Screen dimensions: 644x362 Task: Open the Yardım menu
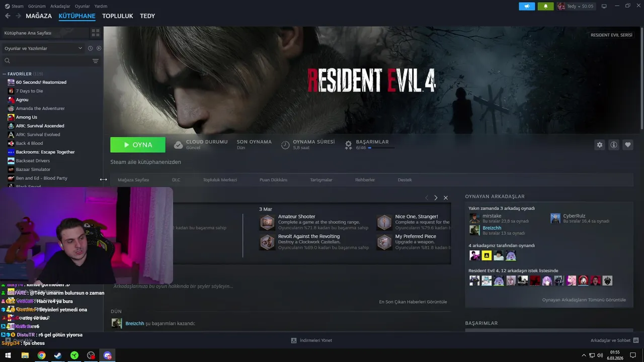(101, 7)
